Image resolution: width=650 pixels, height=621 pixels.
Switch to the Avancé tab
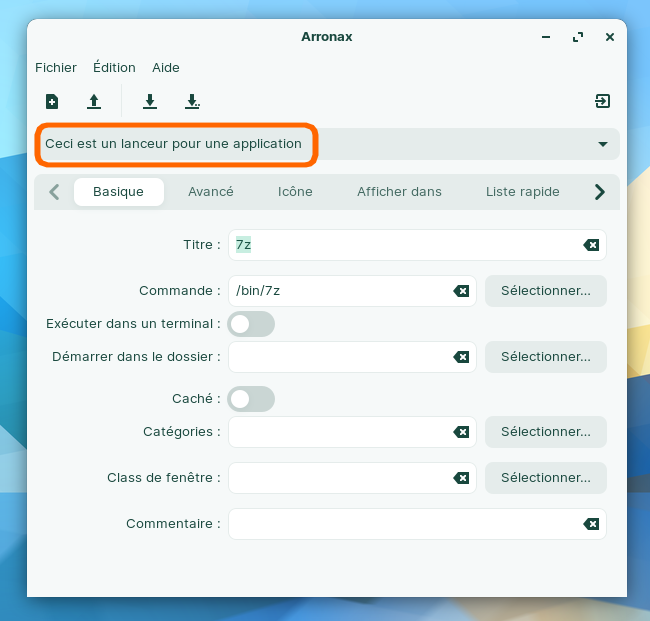[x=211, y=192]
